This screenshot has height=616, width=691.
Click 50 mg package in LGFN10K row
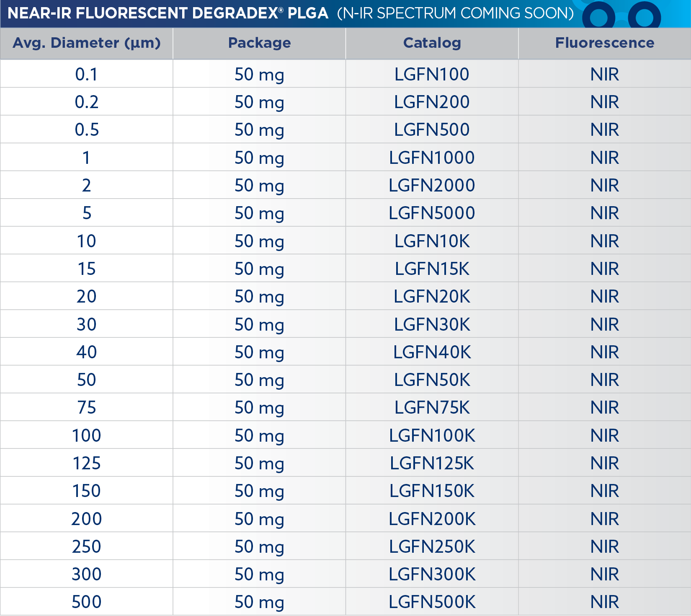[259, 242]
